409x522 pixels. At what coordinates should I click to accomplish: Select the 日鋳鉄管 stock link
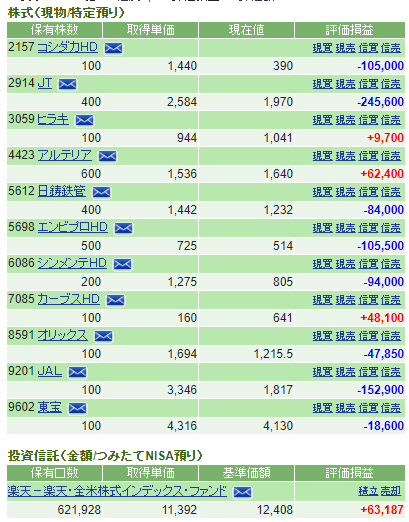(x=61, y=191)
